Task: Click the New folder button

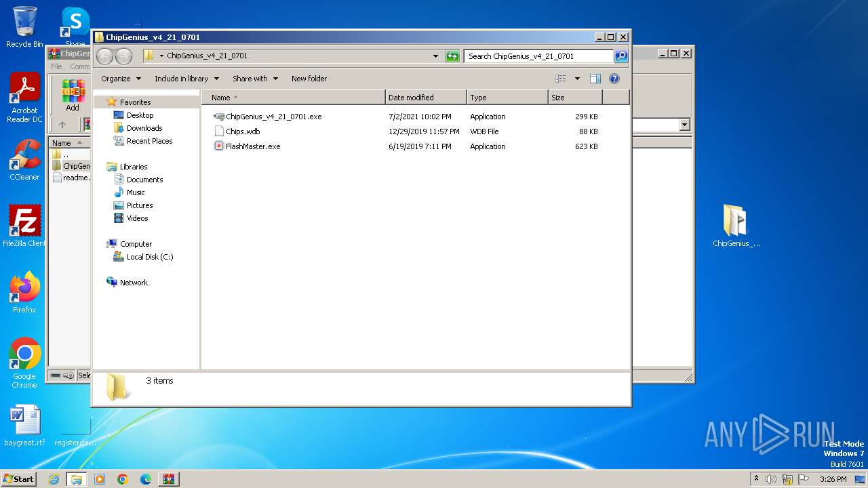Action: 309,79
